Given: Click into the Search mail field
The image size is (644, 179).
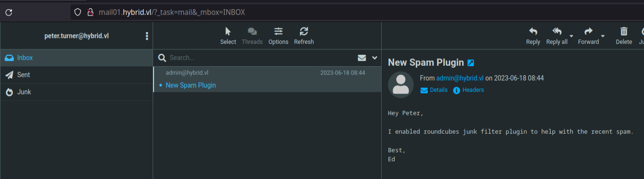Looking at the screenshot, I should (261, 58).
